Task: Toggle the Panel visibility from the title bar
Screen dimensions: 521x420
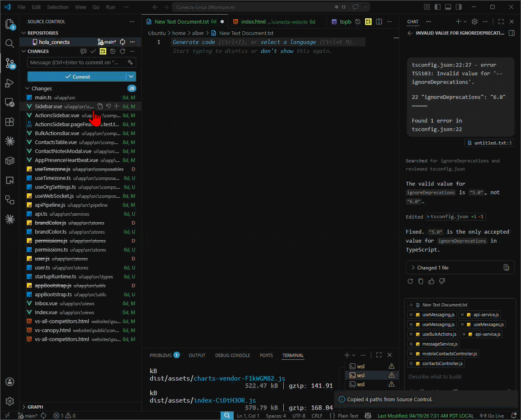Action: click(448, 7)
